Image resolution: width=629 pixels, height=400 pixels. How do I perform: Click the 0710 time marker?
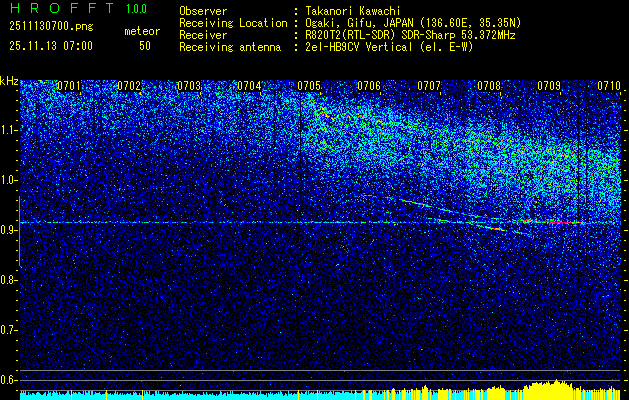(609, 86)
